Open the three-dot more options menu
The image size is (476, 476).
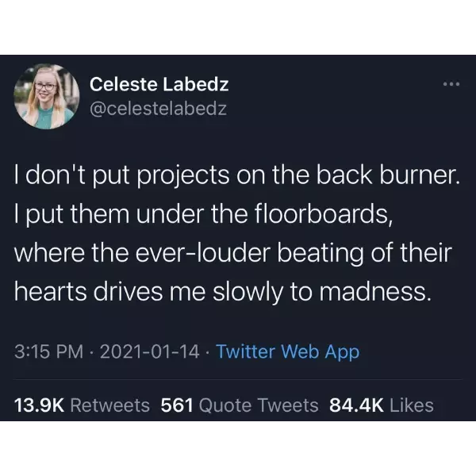pos(451,84)
